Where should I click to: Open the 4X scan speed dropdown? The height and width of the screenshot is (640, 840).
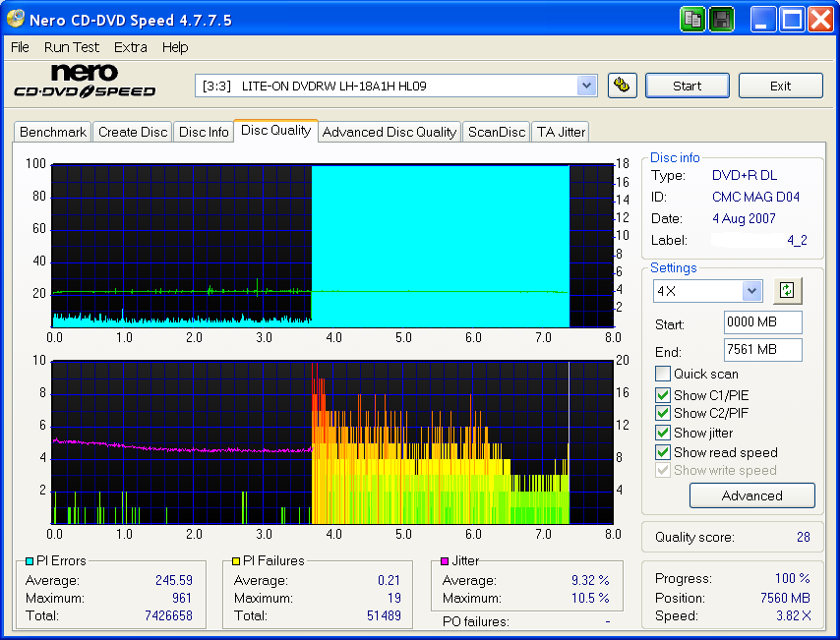[x=750, y=290]
